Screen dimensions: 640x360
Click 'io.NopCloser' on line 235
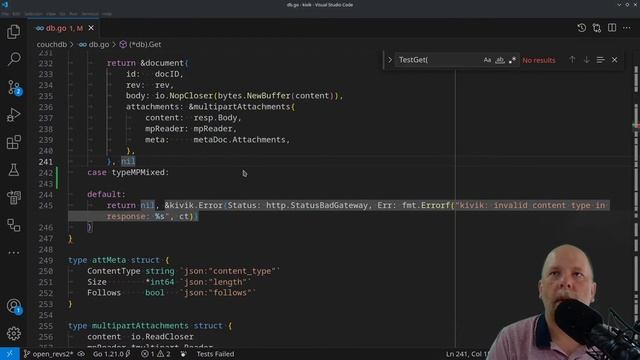184,96
